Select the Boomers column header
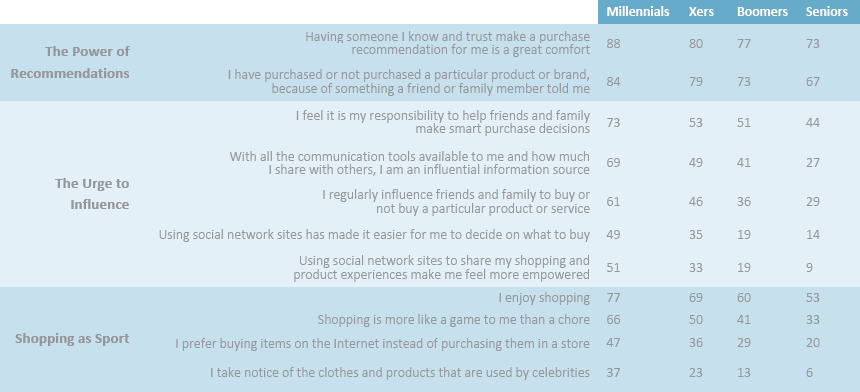860x392 pixels. (x=762, y=12)
